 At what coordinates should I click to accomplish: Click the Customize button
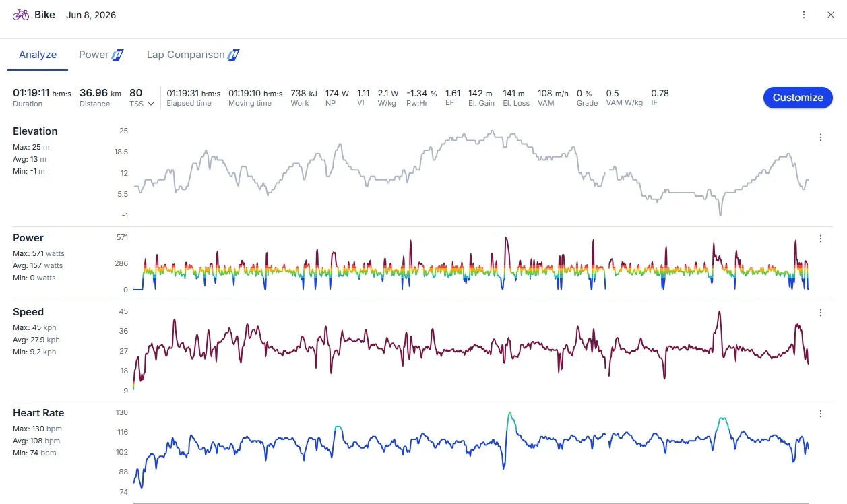click(x=798, y=98)
